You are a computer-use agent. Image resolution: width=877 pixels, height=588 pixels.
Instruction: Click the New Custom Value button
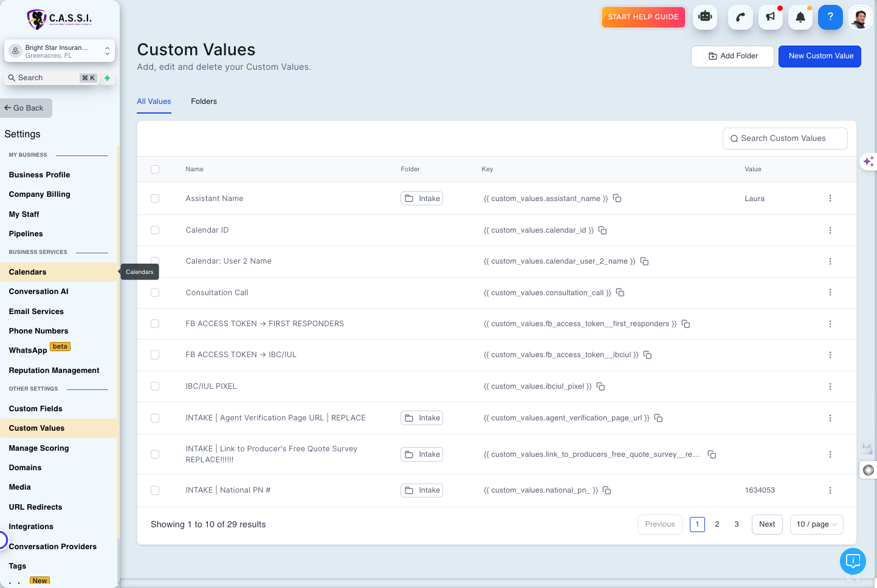coord(820,56)
